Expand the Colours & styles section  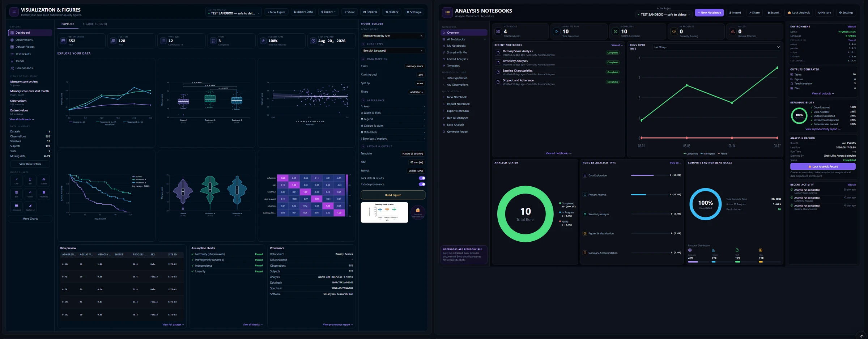[x=393, y=126]
